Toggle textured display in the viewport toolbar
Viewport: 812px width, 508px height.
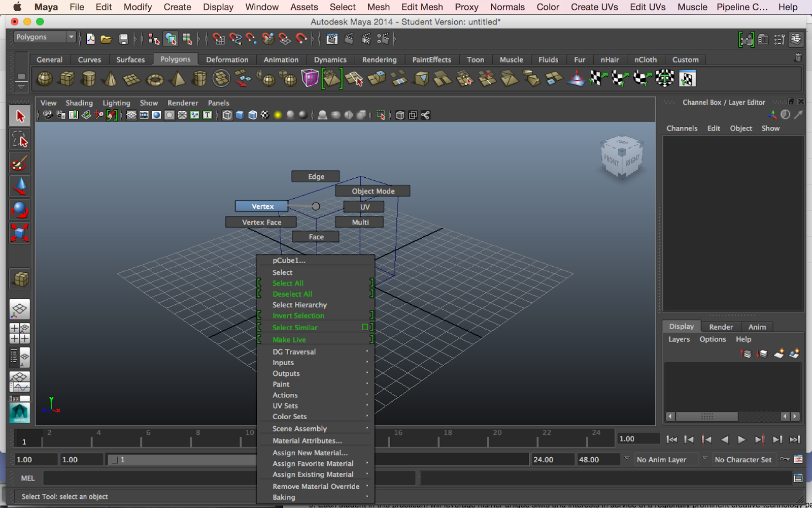coord(265,115)
